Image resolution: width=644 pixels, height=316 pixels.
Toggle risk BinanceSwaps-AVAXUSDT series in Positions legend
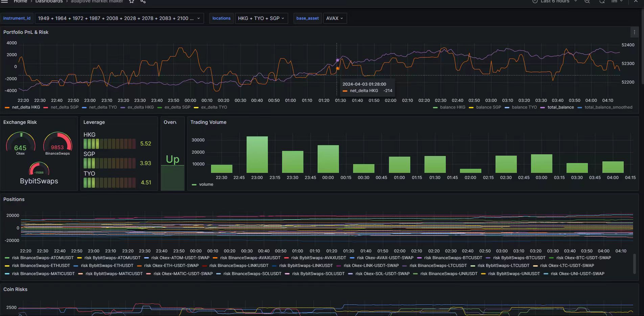(x=250, y=258)
